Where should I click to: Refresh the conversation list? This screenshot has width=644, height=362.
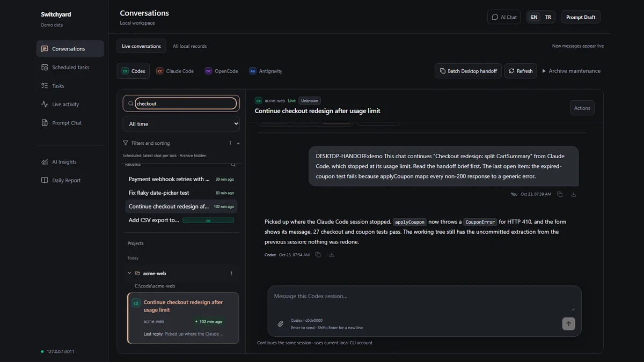(521, 71)
